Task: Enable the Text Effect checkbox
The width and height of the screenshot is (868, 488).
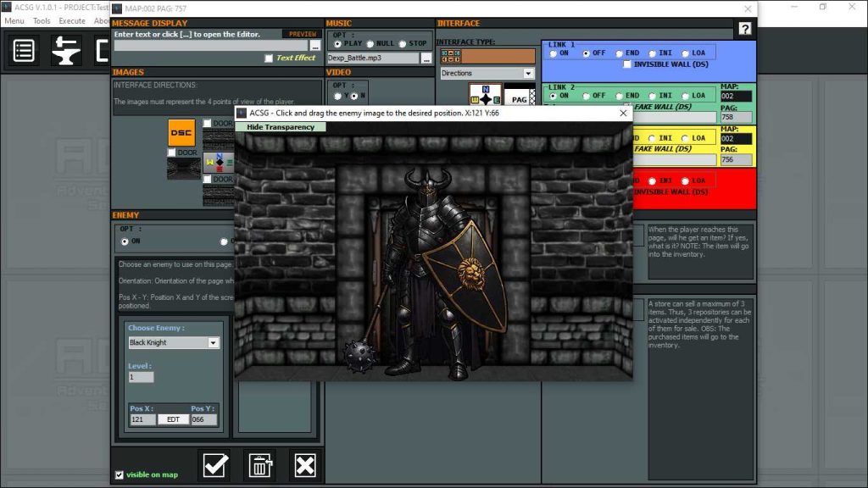Action: pyautogui.click(x=269, y=58)
